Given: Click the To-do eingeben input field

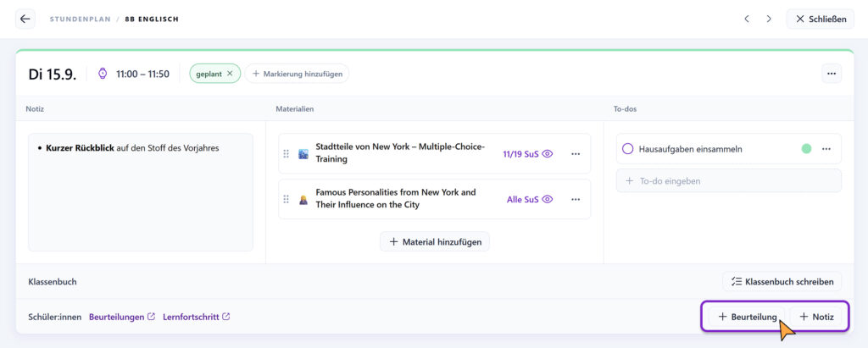Looking at the screenshot, I should [x=728, y=181].
